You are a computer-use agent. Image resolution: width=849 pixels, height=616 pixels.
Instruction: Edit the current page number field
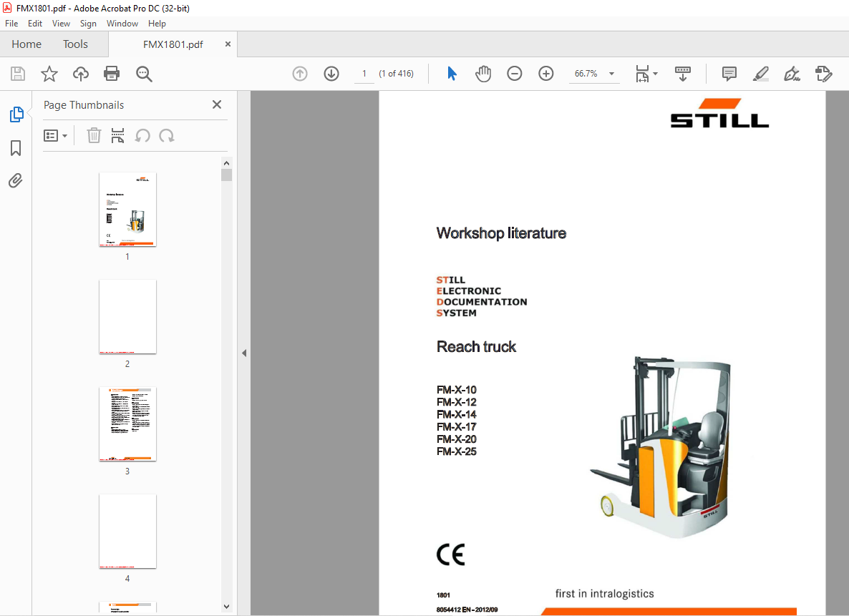point(364,74)
